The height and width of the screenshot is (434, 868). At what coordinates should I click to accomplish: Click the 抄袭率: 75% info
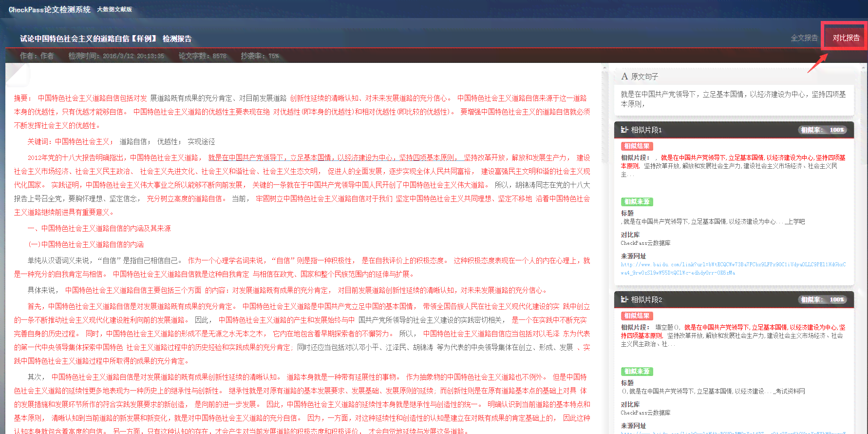click(260, 56)
